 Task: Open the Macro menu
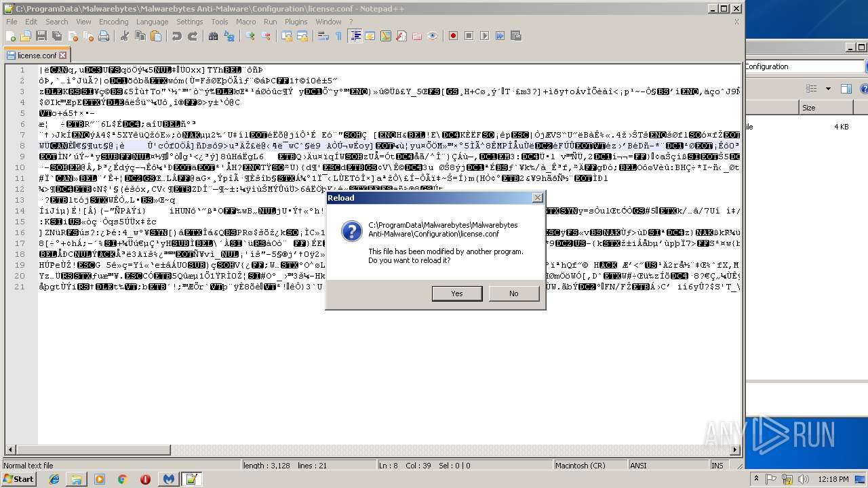[246, 22]
